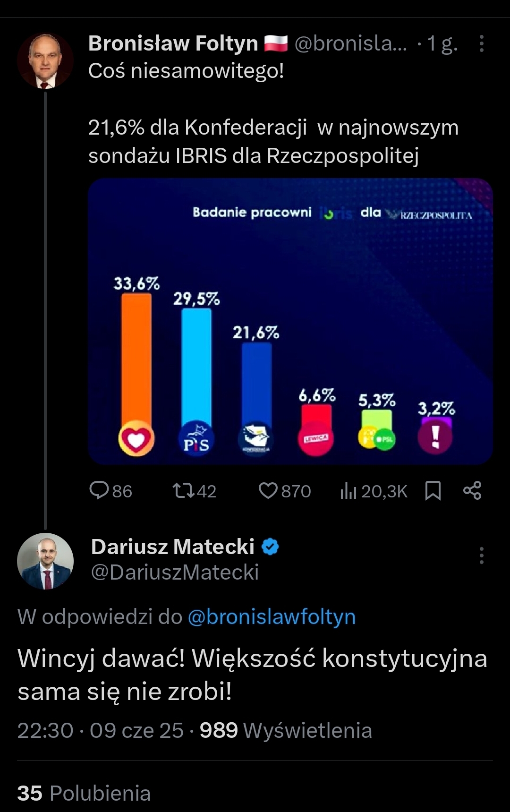
Task: Open more options for Matecki's reply
Action: click(x=481, y=556)
